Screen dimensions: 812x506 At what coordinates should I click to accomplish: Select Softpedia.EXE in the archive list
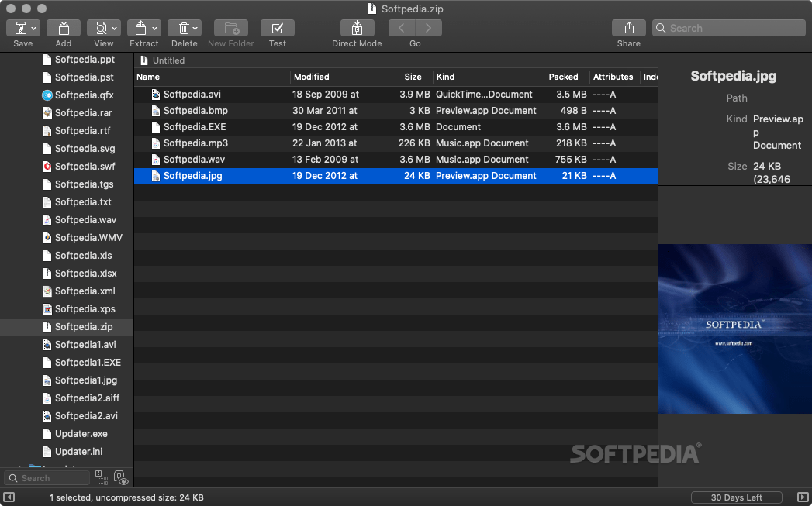click(396, 127)
